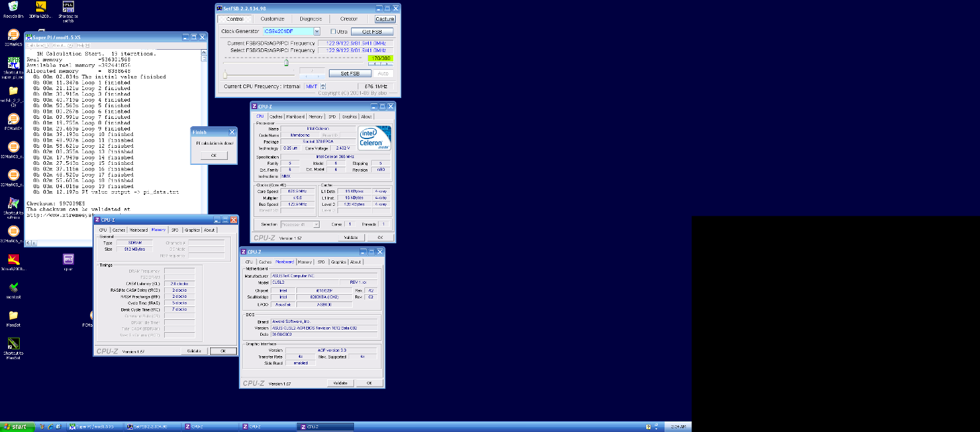Click the CAS# Latency value 2.0 clocks
The image size is (980, 432).
point(179,284)
